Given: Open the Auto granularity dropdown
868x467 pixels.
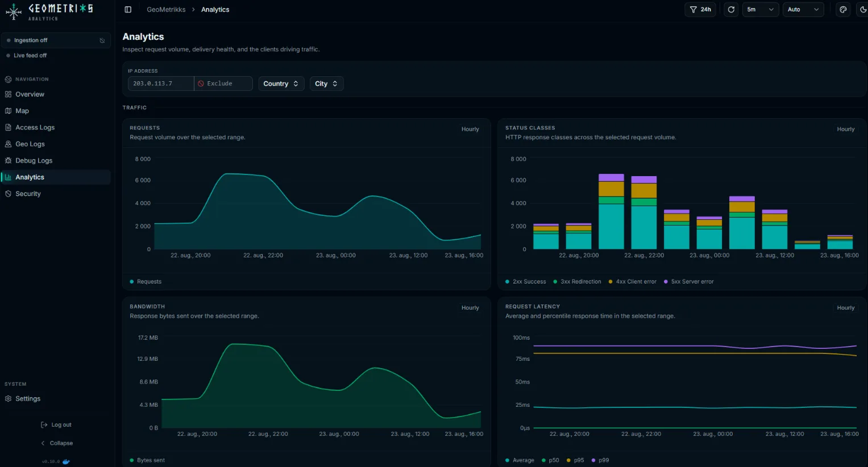Looking at the screenshot, I should click(803, 10).
